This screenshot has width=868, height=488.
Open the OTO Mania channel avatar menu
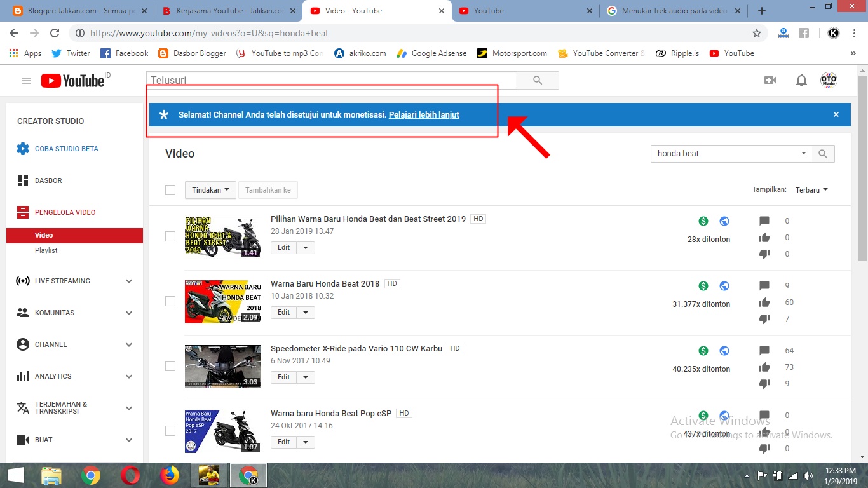point(829,80)
